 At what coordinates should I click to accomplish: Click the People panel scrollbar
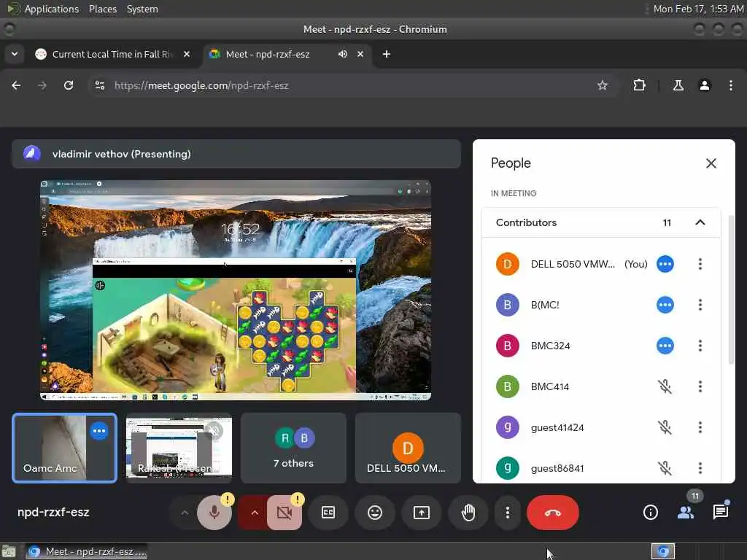731,289
